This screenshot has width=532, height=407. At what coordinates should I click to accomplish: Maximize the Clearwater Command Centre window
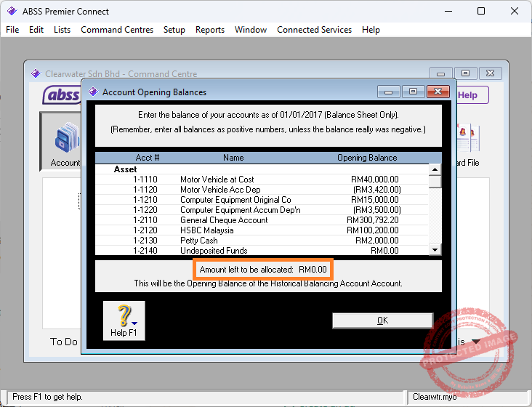pyautogui.click(x=465, y=73)
